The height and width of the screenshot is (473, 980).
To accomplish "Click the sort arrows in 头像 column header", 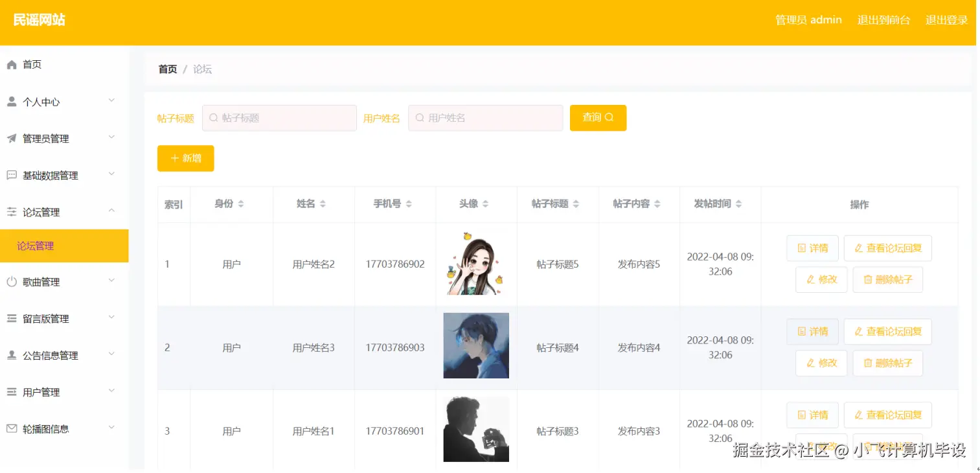I will 485,204.
